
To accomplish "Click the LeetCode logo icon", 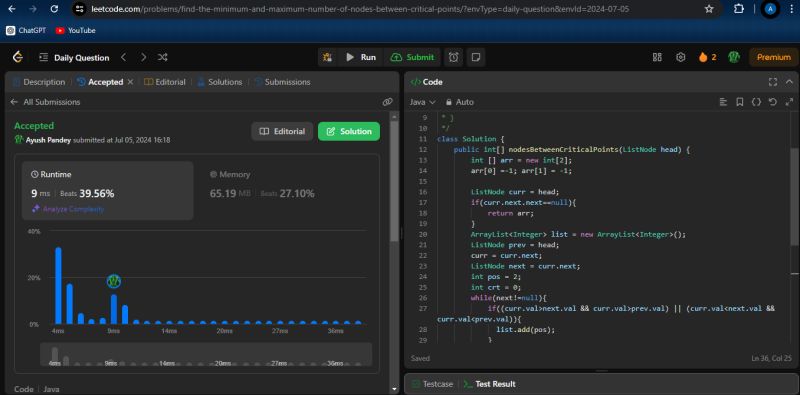I will pos(18,57).
